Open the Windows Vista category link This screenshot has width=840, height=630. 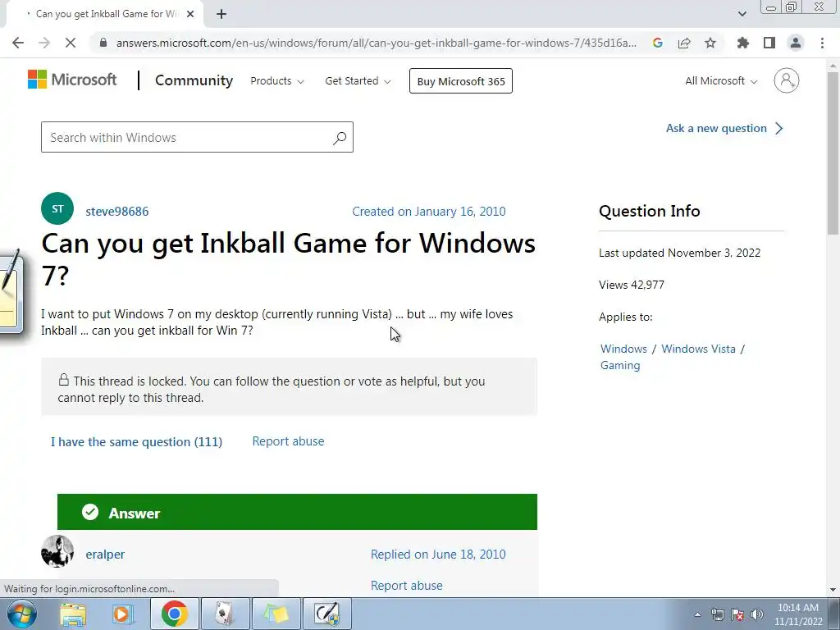[x=699, y=349]
